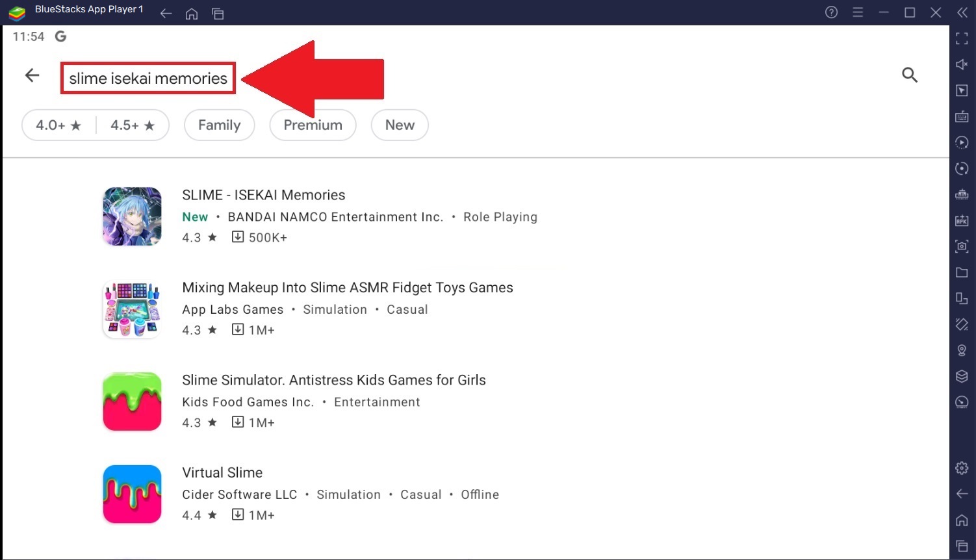
Task: Apply the Premium filter chip
Action: (x=313, y=125)
